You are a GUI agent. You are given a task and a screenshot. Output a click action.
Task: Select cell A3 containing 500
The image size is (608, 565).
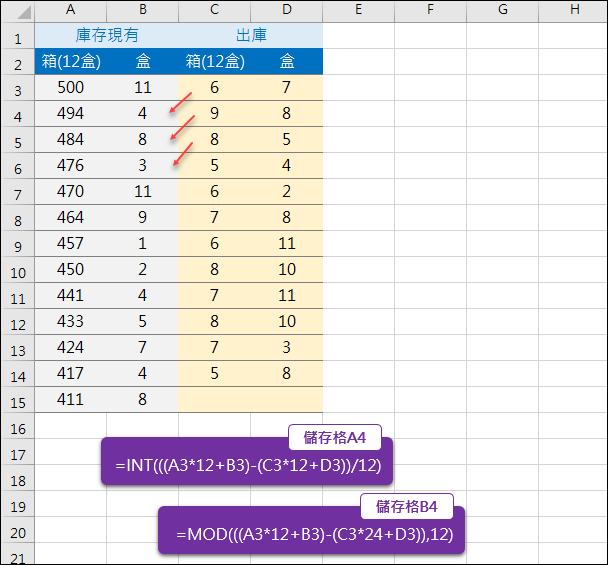pos(71,87)
